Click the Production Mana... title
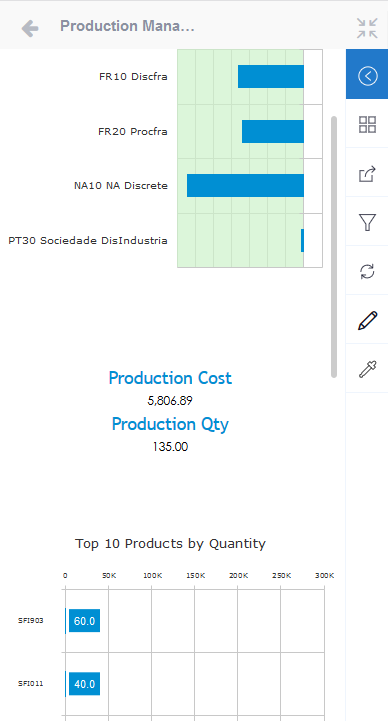This screenshot has height=721, width=388. pyautogui.click(x=127, y=26)
